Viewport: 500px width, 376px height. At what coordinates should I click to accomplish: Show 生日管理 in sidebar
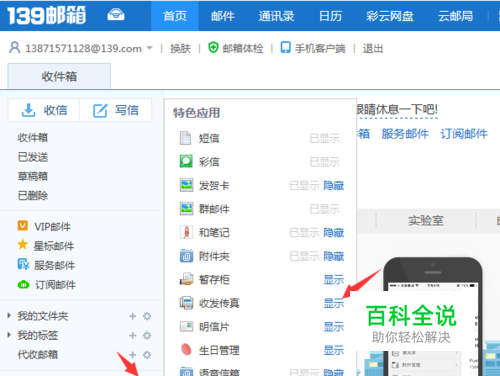point(334,350)
